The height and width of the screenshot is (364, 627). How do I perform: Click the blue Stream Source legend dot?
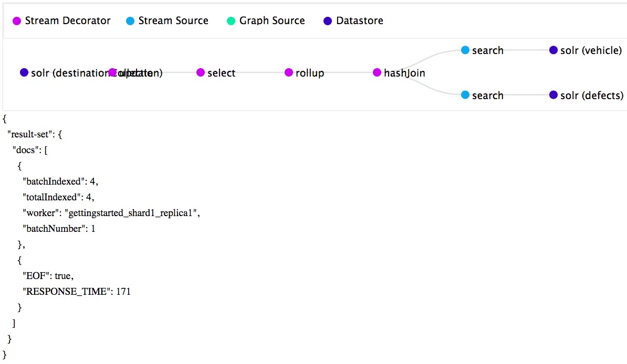[130, 21]
